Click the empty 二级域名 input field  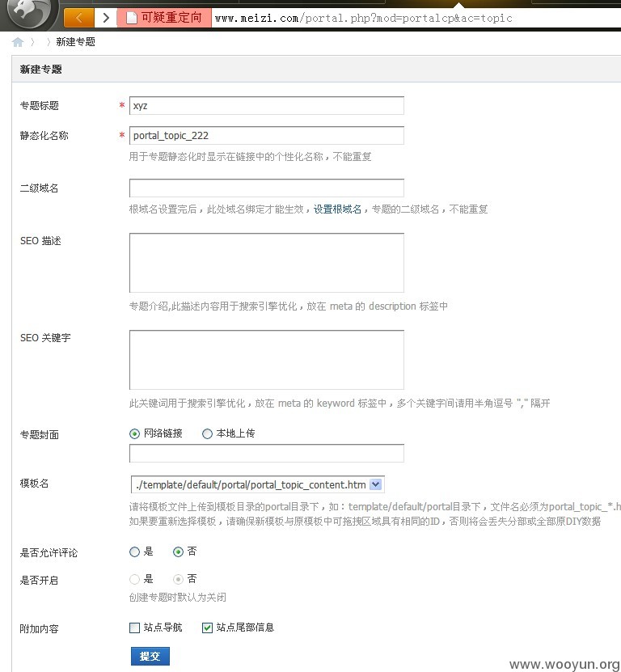[x=267, y=188]
